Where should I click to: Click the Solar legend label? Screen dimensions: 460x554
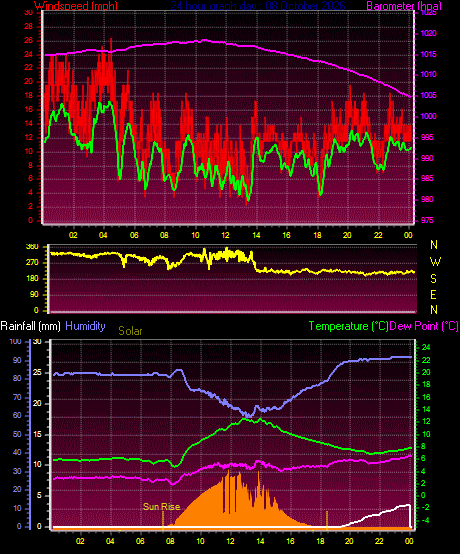click(130, 331)
